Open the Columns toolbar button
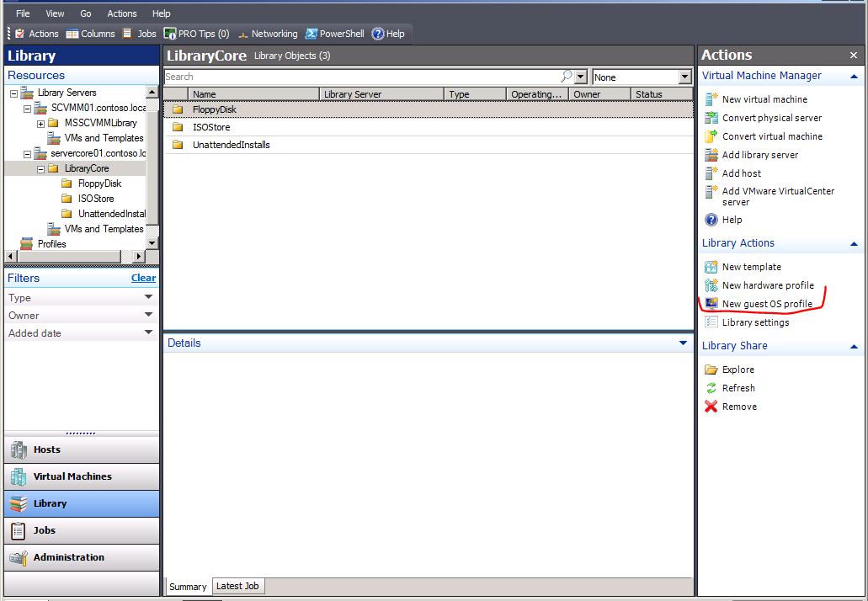 click(x=90, y=34)
